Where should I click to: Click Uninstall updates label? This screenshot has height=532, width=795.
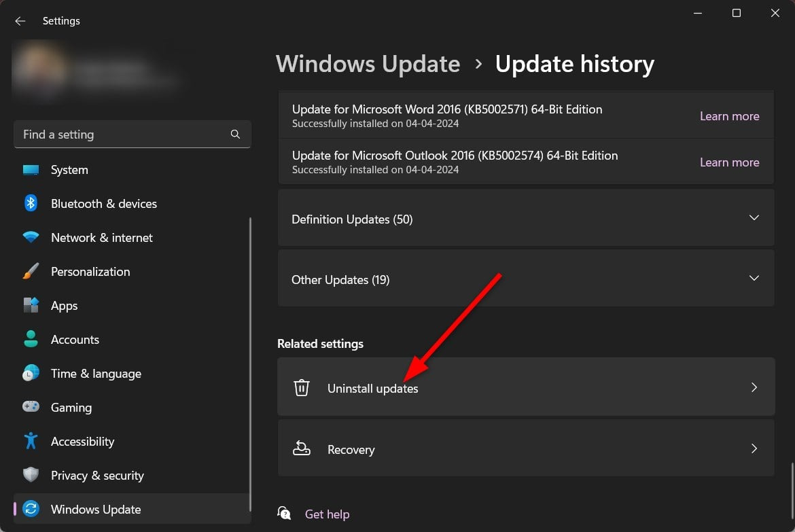372,389
